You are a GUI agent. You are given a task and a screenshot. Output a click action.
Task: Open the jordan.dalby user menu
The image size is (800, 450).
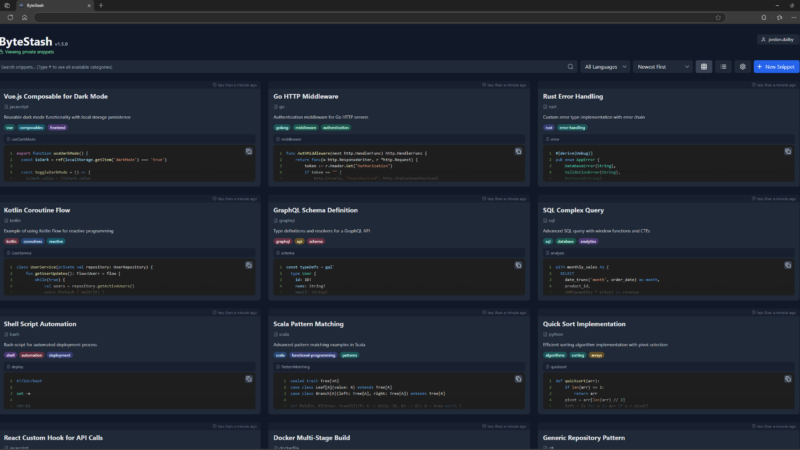pos(776,40)
